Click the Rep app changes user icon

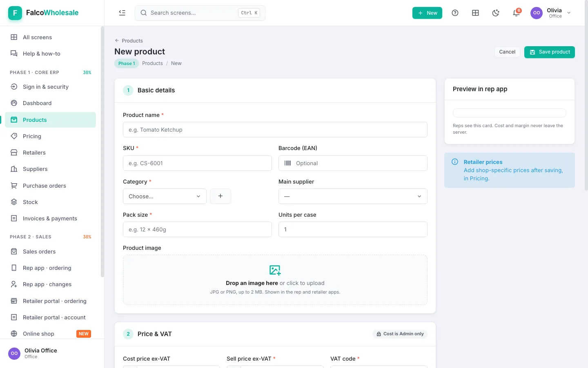click(x=14, y=284)
